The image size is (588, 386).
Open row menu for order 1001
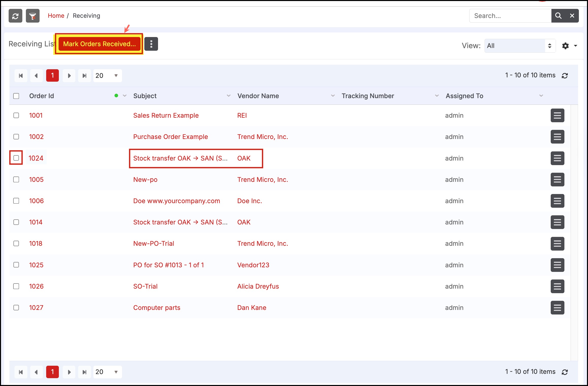coord(558,115)
